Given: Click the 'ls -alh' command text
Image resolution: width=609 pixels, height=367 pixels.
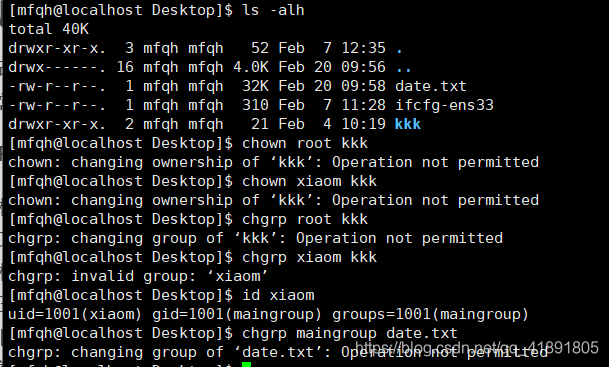Looking at the screenshot, I should pos(273,10).
